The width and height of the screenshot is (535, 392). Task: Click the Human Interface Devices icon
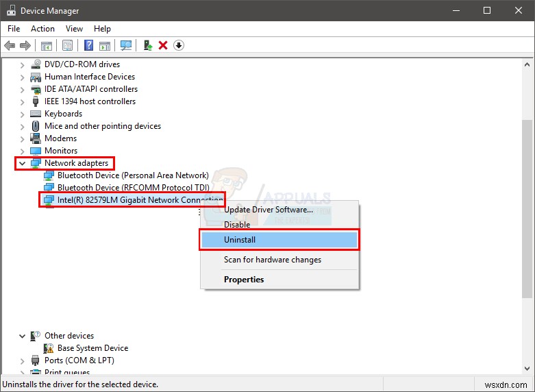[36, 77]
